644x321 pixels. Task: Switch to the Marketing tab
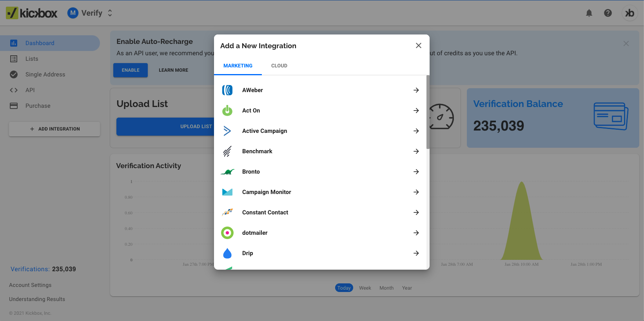point(238,66)
